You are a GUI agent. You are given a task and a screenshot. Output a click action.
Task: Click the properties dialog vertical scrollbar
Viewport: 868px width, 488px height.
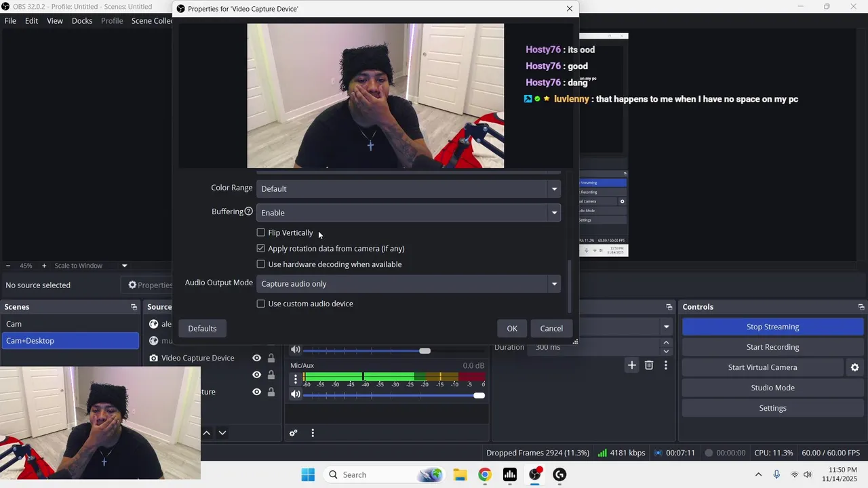point(570,287)
